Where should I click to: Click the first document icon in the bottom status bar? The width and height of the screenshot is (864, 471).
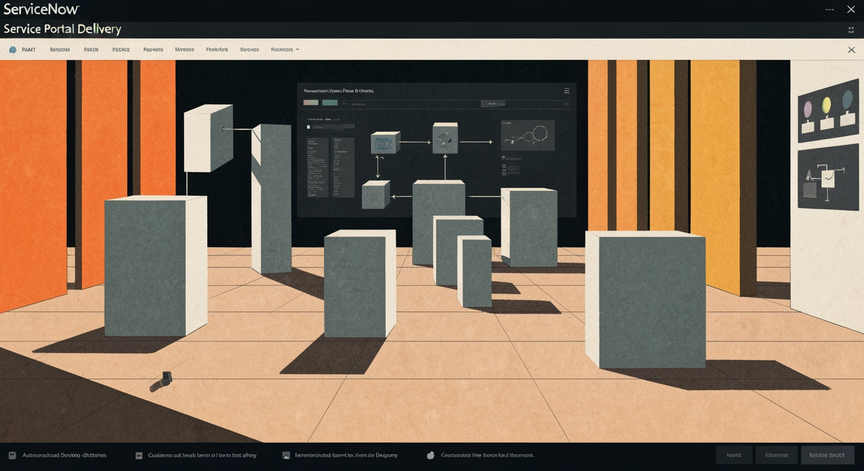12,456
